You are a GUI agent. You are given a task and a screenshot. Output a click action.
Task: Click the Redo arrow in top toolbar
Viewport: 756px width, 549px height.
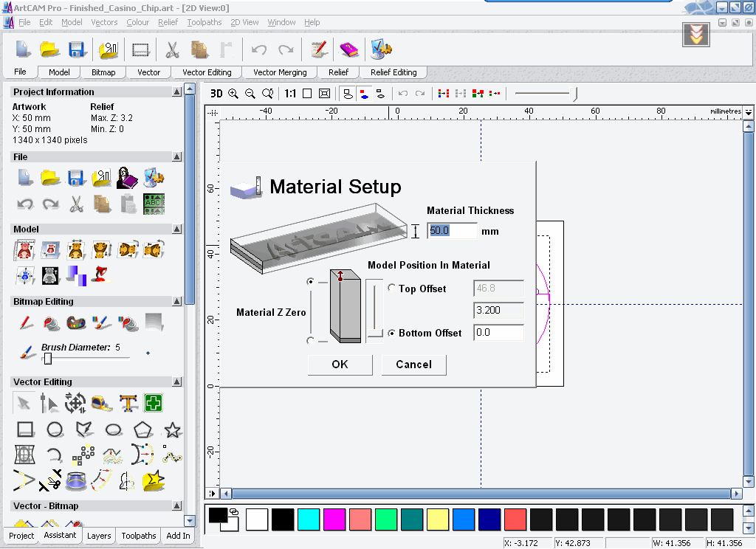[x=286, y=49]
